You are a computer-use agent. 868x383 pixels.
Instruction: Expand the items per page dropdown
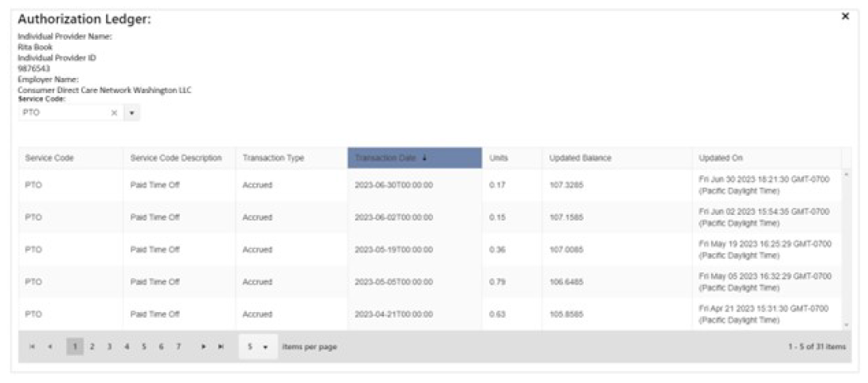[256, 347]
